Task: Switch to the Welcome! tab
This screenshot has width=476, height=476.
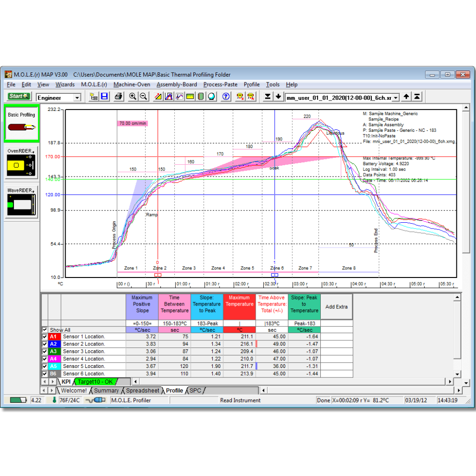Action: point(74,391)
